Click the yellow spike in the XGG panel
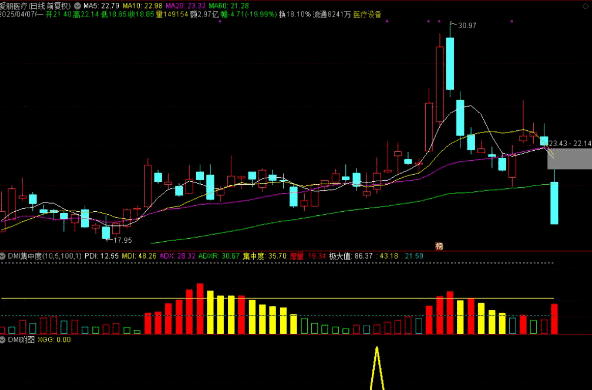The height and width of the screenshot is (390, 592). [376, 368]
